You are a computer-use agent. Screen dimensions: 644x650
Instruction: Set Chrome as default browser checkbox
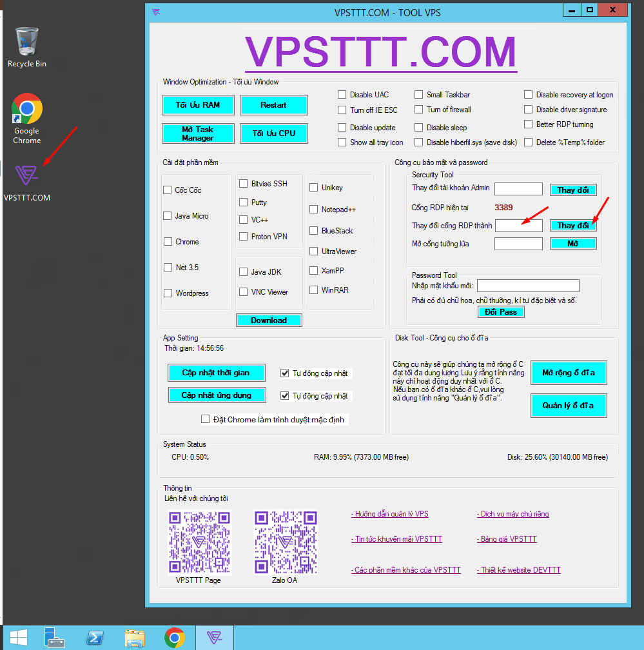pyautogui.click(x=205, y=419)
